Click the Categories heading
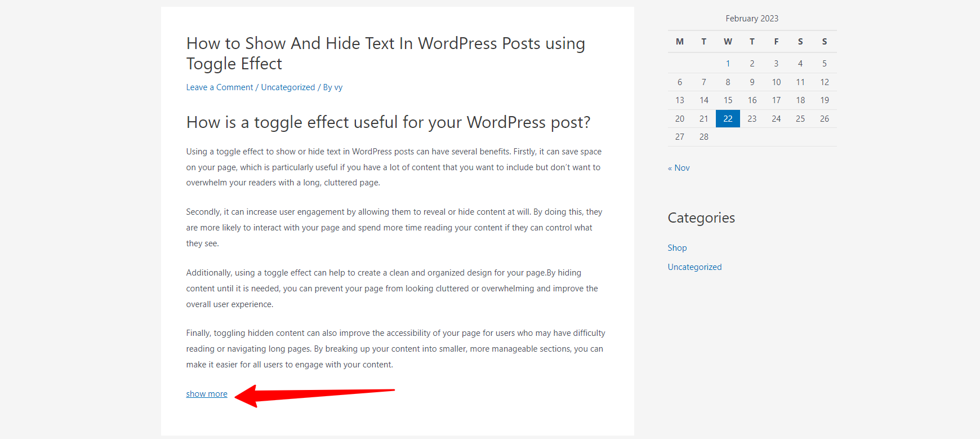Image resolution: width=980 pixels, height=439 pixels. click(x=701, y=218)
